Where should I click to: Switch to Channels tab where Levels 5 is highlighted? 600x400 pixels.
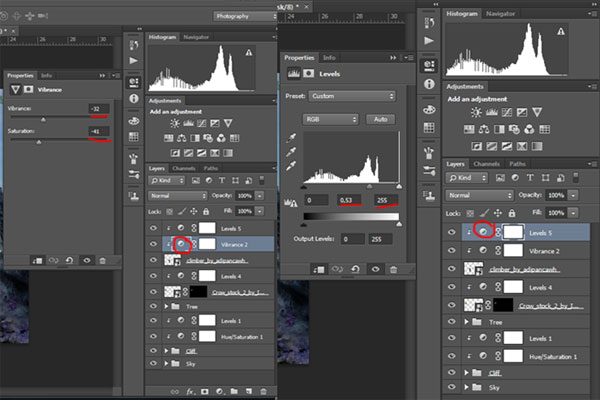click(x=487, y=163)
